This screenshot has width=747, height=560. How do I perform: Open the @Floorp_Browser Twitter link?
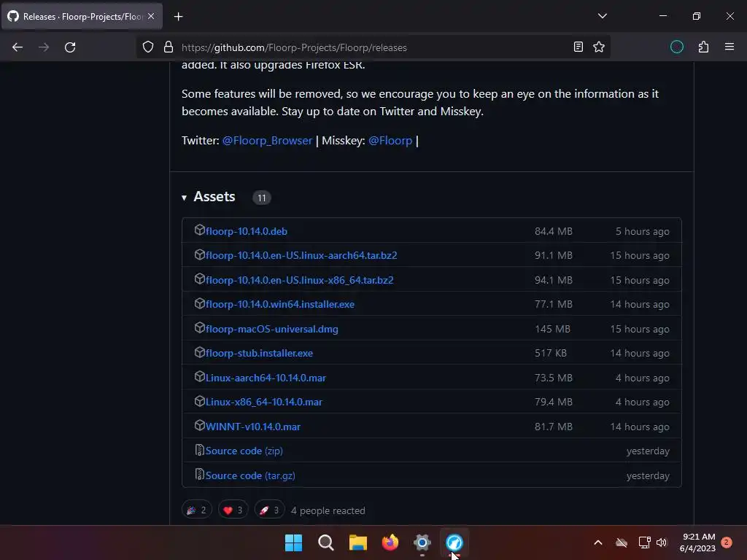(x=267, y=141)
